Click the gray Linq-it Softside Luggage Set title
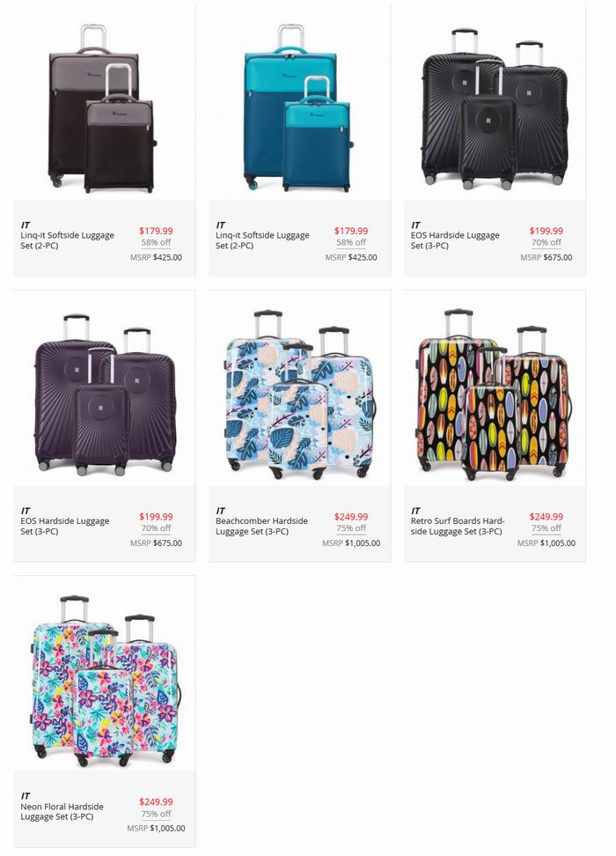Screen dimensions: 616x856 click(x=67, y=240)
